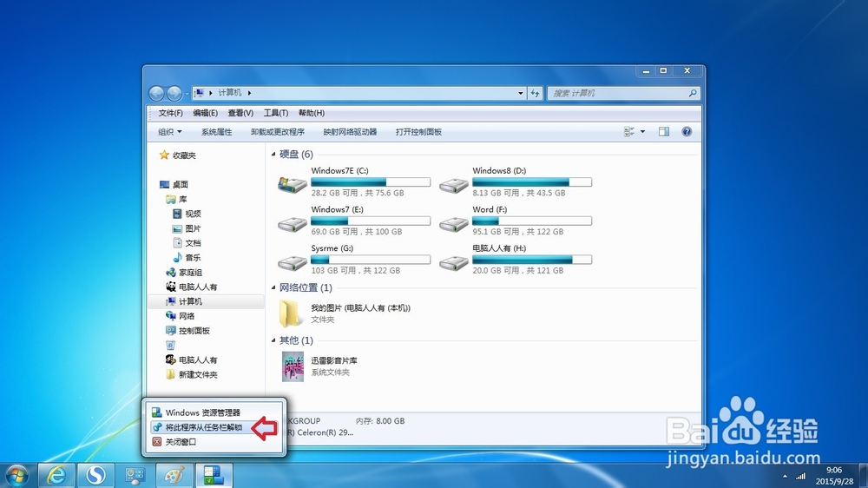Click the Windows7E (C:) capacity bar

(371, 181)
